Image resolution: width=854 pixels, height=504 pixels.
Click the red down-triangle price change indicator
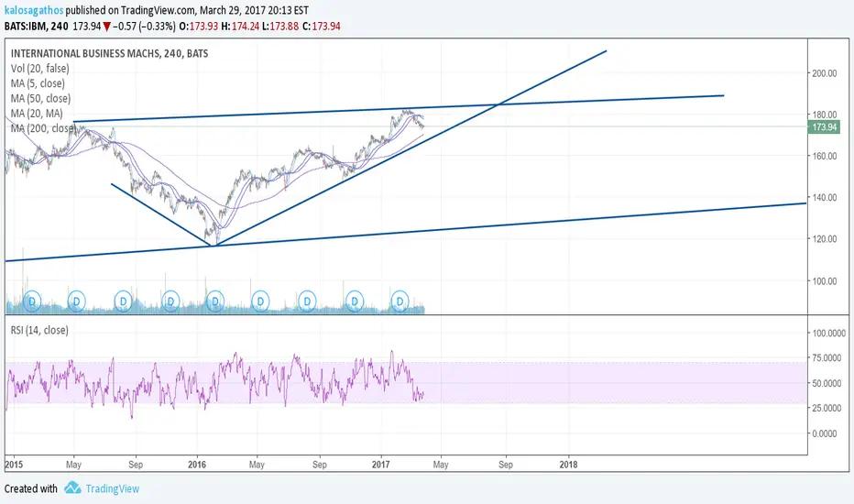[107, 27]
